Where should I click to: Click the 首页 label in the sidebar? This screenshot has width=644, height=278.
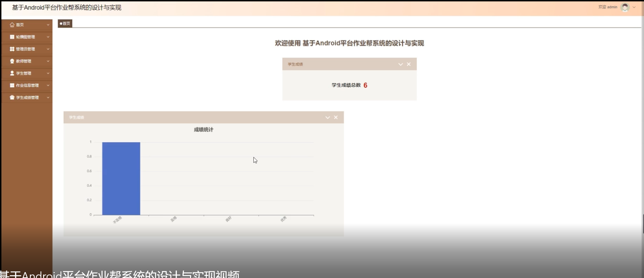(20, 25)
